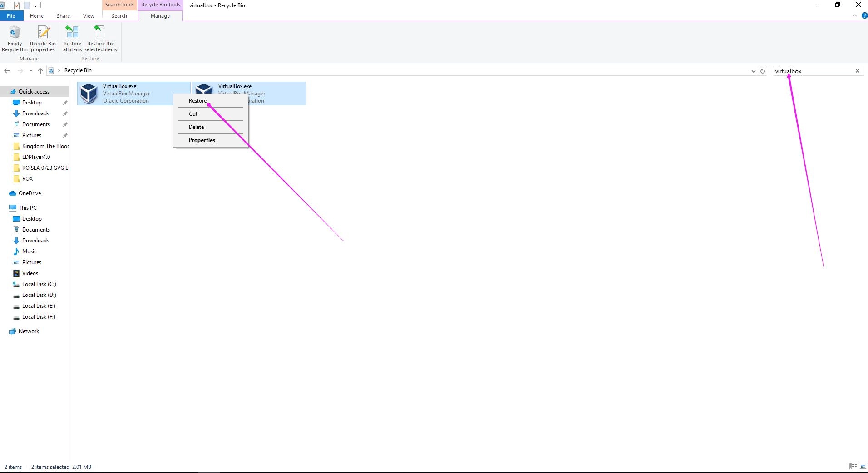Refresh the Recycle Bin view
The width and height of the screenshot is (868, 473).
(x=763, y=71)
